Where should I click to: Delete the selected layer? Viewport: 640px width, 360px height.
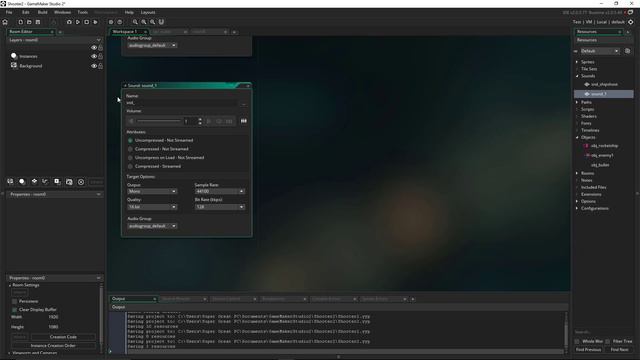pyautogui.click(x=81, y=182)
